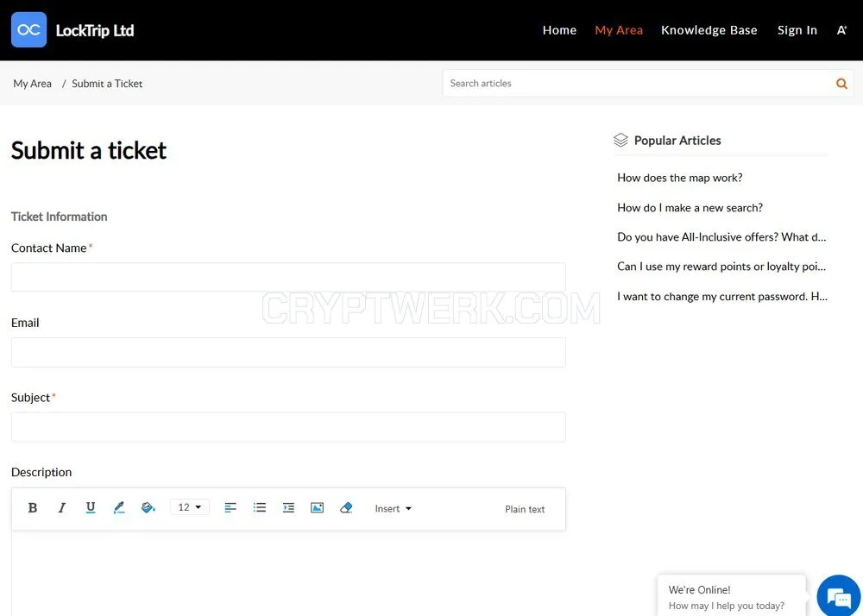Screen dimensions: 863x616
Task: Click the orange search magnifier icon
Action: [841, 84]
